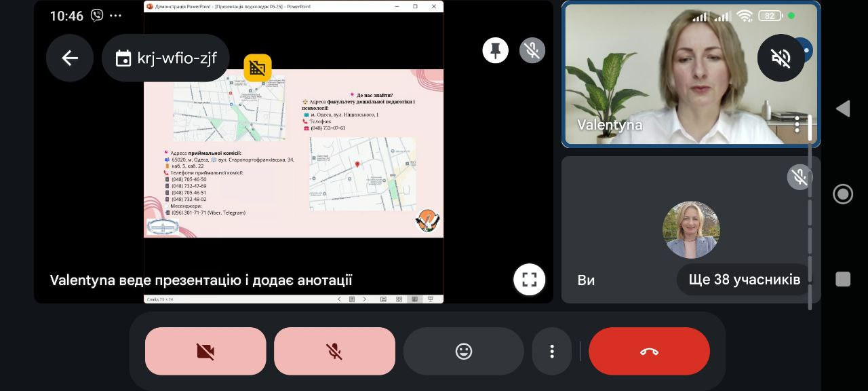Turn on the camera
Screen dimensions: 868x391
(x=205, y=351)
